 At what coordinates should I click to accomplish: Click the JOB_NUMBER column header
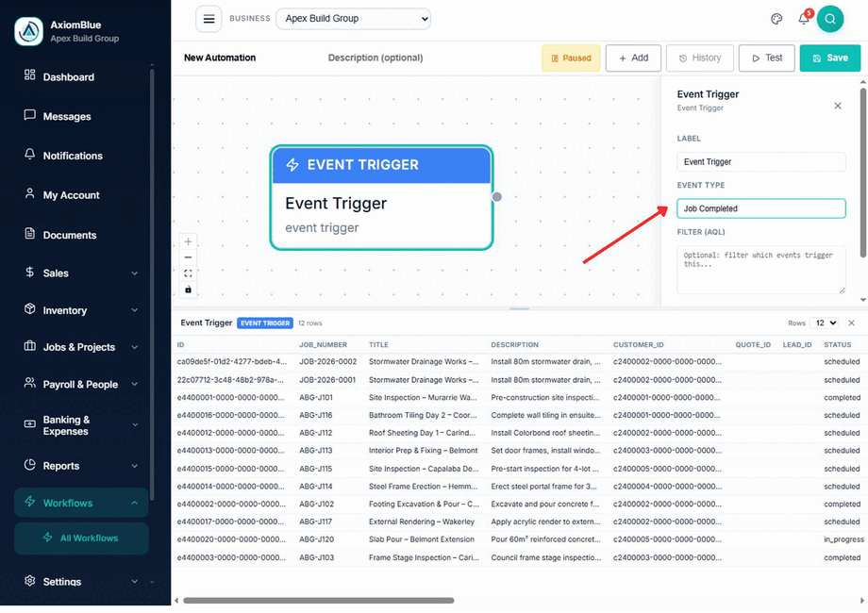tap(324, 344)
